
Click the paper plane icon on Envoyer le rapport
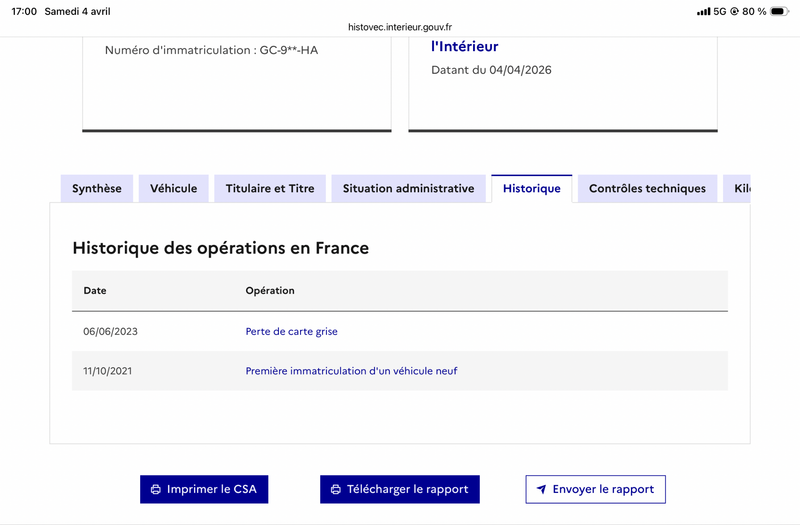[x=541, y=490]
